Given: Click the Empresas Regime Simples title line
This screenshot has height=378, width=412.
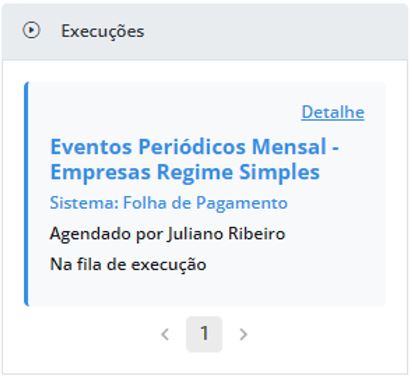Looking at the screenshot, I should pos(185,173).
